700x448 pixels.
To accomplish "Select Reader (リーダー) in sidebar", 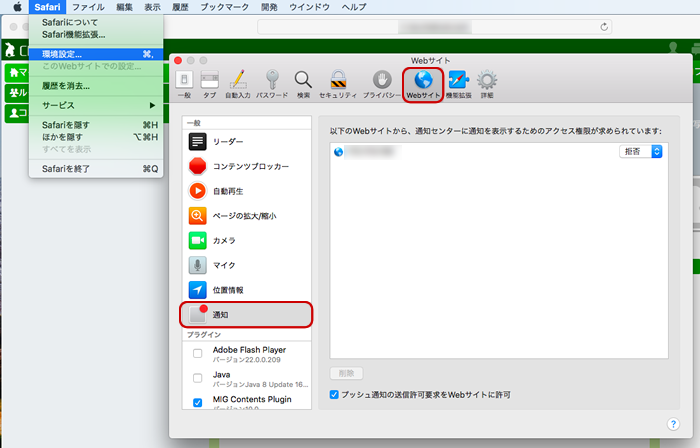I will click(247, 141).
